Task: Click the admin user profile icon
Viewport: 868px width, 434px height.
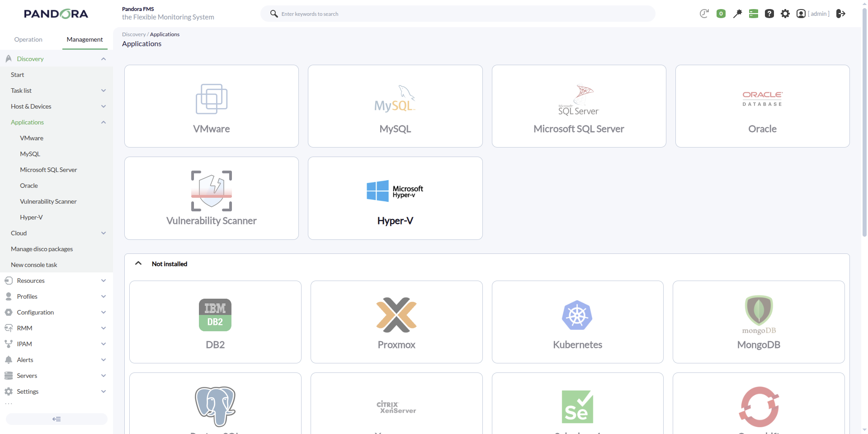Action: (x=801, y=14)
